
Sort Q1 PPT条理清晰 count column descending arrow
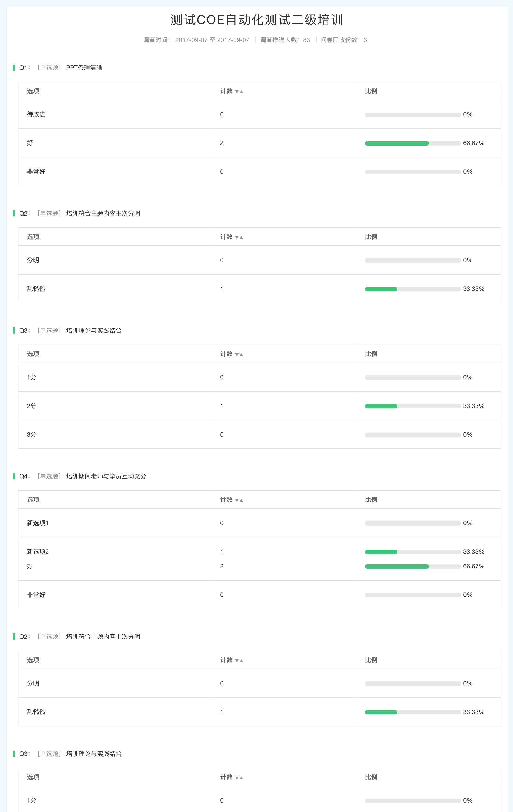[237, 92]
